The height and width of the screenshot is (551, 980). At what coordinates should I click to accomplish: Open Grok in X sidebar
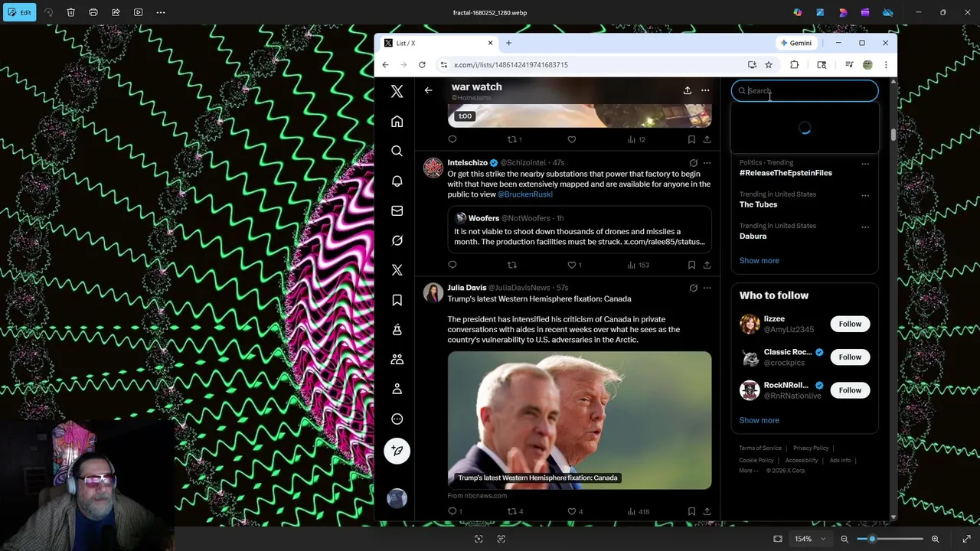coord(397,240)
